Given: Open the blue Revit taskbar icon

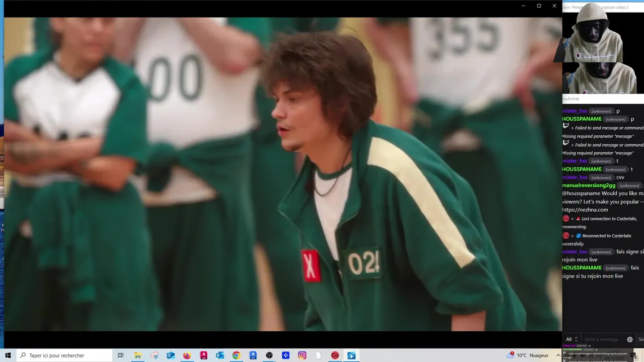Looking at the screenshot, I should click(253, 355).
